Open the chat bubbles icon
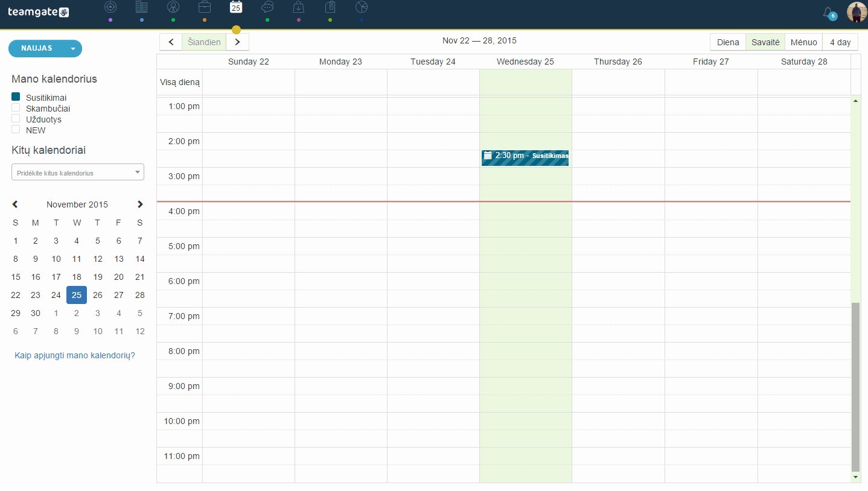This screenshot has width=868, height=491. click(x=267, y=7)
